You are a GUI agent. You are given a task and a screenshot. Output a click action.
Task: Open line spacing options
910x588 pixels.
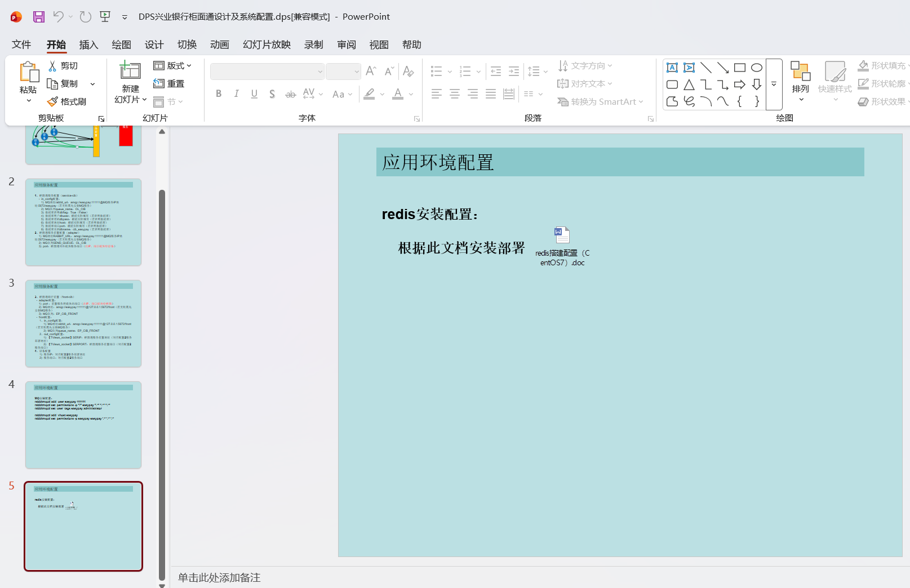[x=538, y=71]
